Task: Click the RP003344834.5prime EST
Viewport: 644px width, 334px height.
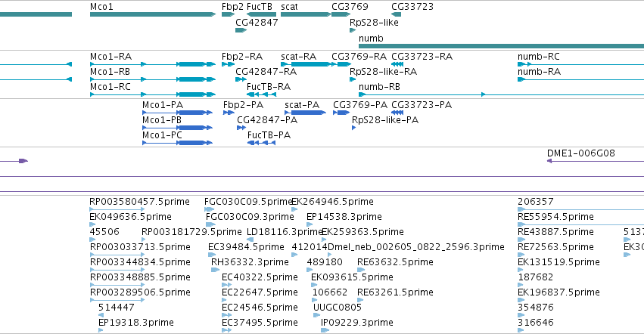Action: tap(140, 261)
